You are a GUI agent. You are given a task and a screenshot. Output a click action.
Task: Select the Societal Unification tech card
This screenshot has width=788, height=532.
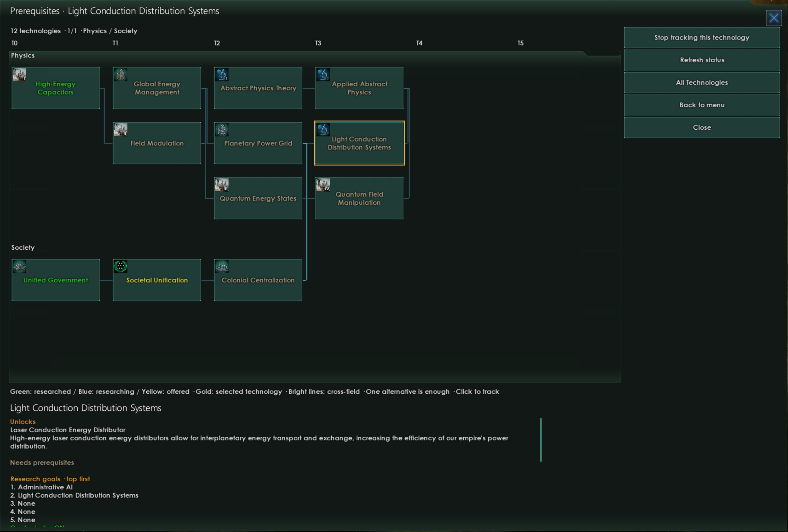(x=157, y=280)
